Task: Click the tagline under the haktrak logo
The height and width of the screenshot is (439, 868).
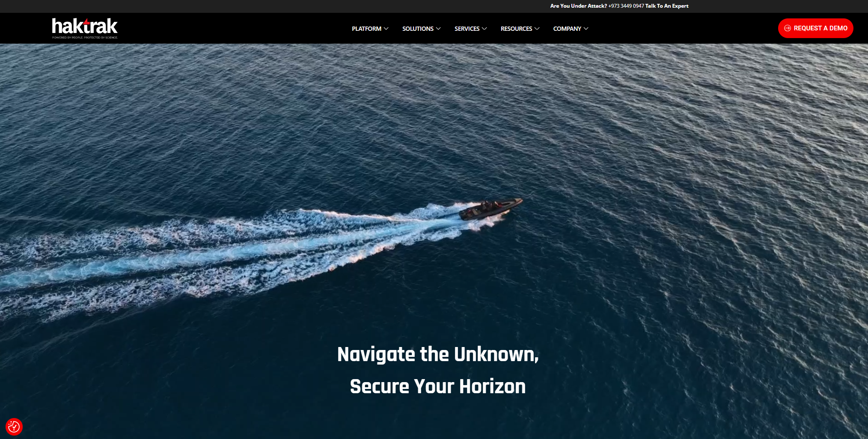Action: click(x=84, y=38)
